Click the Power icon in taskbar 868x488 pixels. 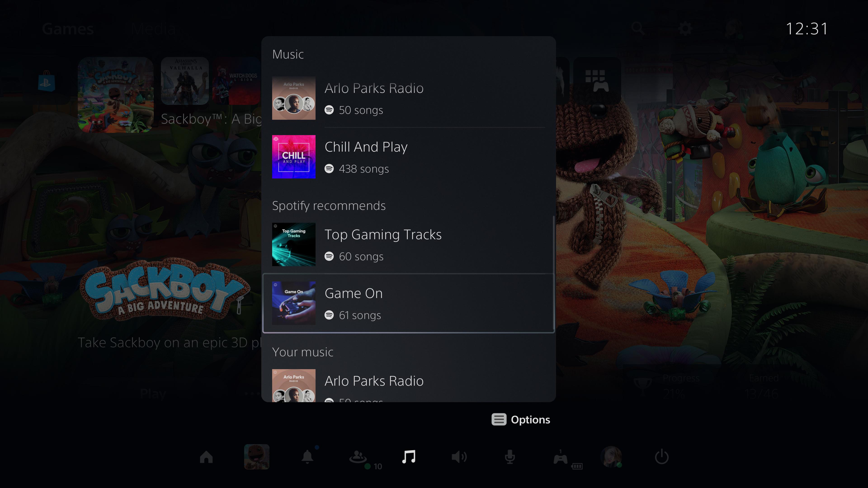click(662, 457)
